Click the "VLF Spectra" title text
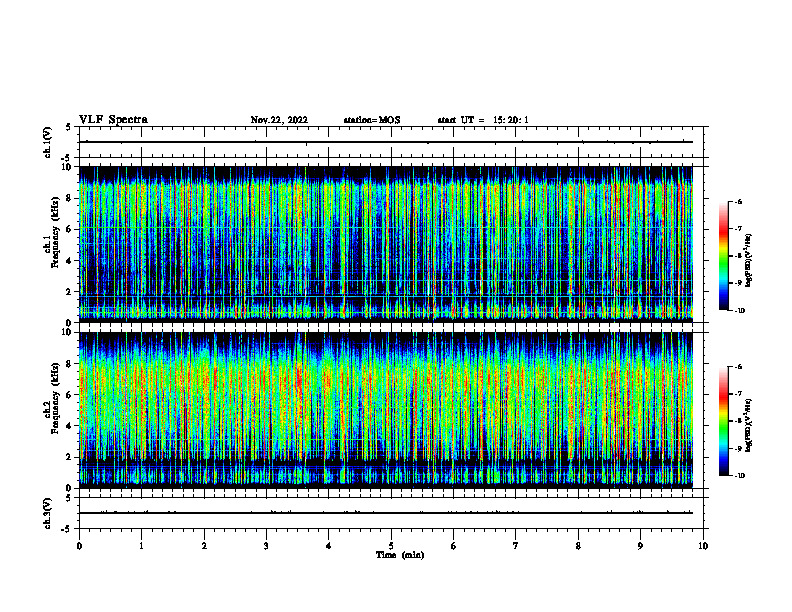 point(113,120)
